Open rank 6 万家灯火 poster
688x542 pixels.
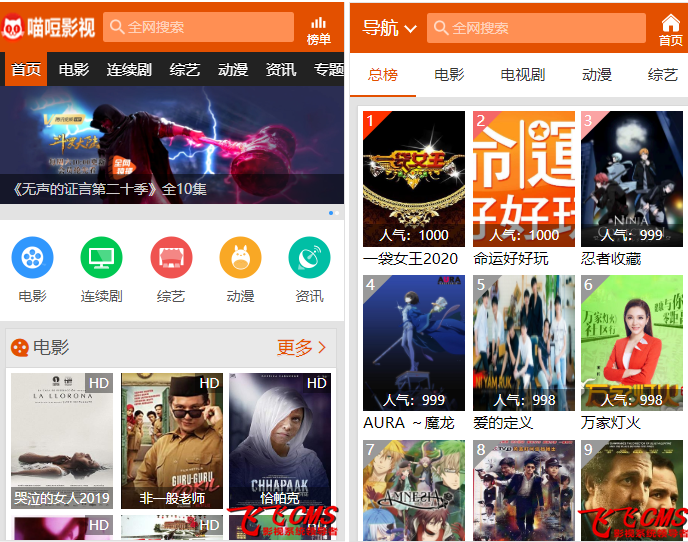632,343
